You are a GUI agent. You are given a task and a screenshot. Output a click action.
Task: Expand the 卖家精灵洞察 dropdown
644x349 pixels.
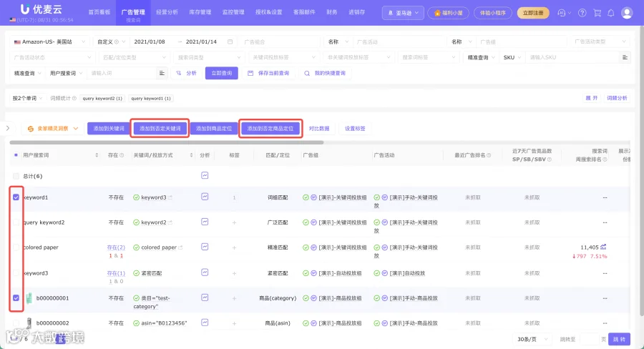click(52, 129)
